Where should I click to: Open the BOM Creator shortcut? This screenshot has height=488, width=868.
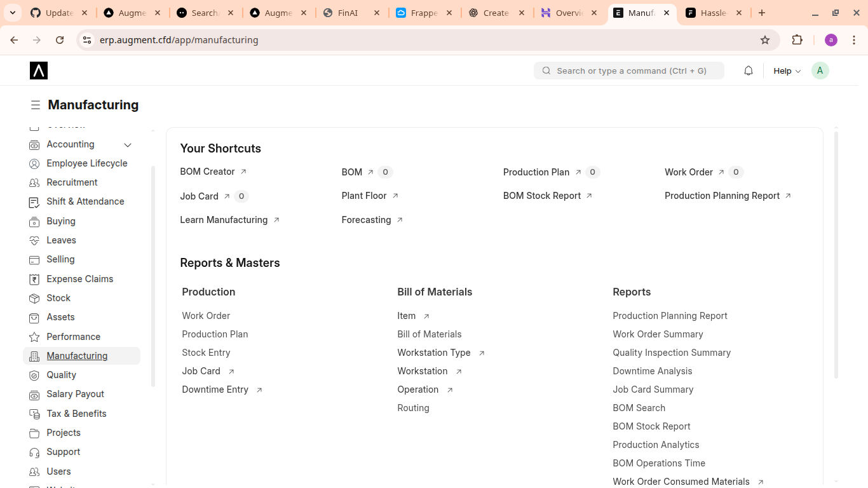pos(208,172)
